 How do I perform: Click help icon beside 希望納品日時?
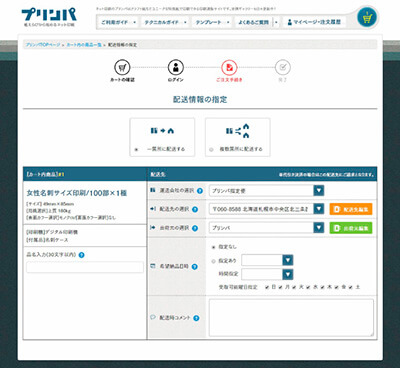coord(195,267)
